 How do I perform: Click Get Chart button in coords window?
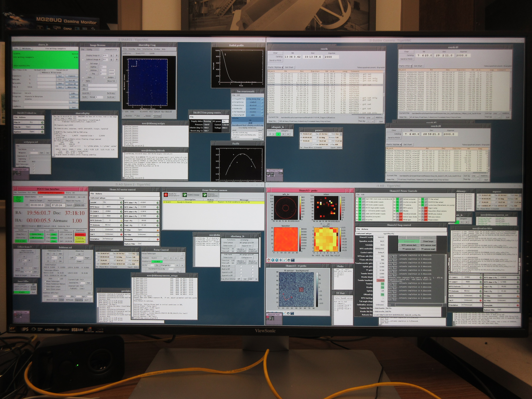[289, 67]
